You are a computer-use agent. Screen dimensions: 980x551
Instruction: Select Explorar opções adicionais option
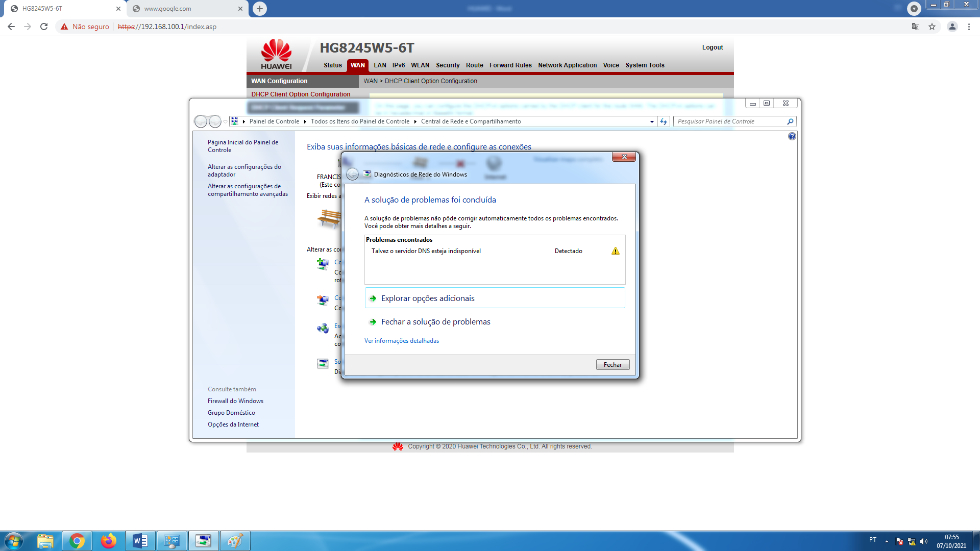495,298
